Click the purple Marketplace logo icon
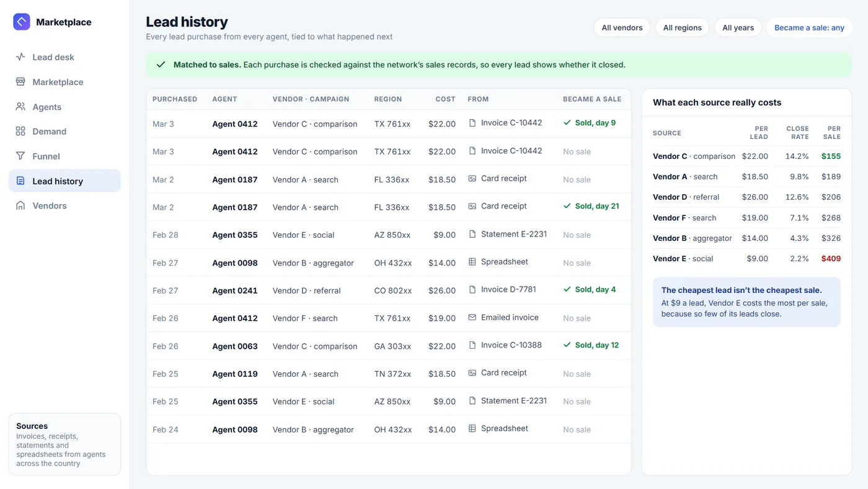 (22, 22)
